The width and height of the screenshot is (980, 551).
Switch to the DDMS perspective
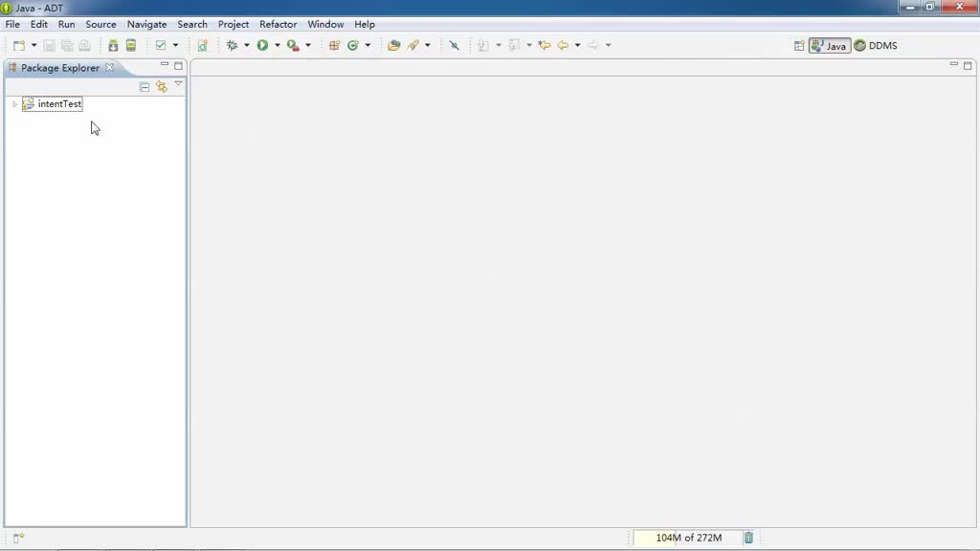pyautogui.click(x=876, y=46)
